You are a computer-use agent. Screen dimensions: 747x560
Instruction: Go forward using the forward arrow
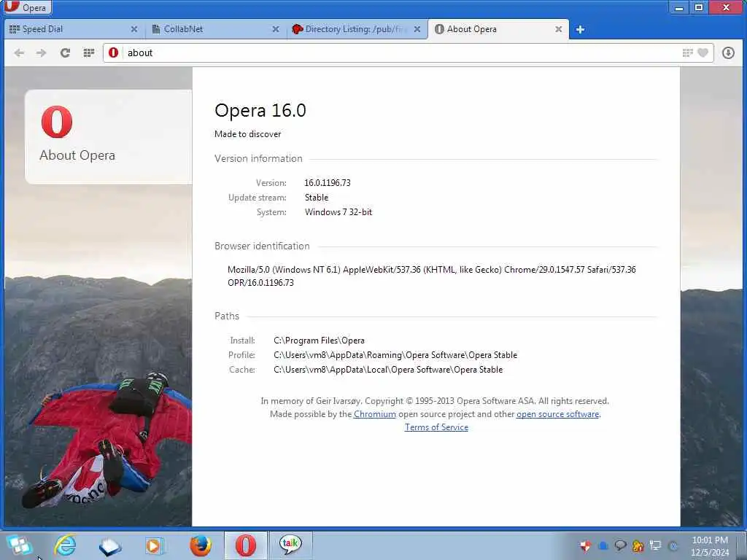click(x=42, y=52)
